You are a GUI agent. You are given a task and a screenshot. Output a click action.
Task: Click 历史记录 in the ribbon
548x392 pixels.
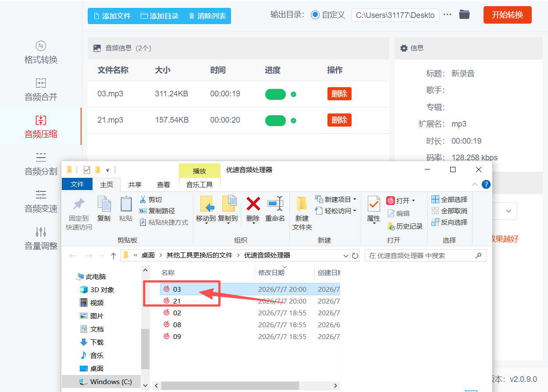[x=405, y=226]
